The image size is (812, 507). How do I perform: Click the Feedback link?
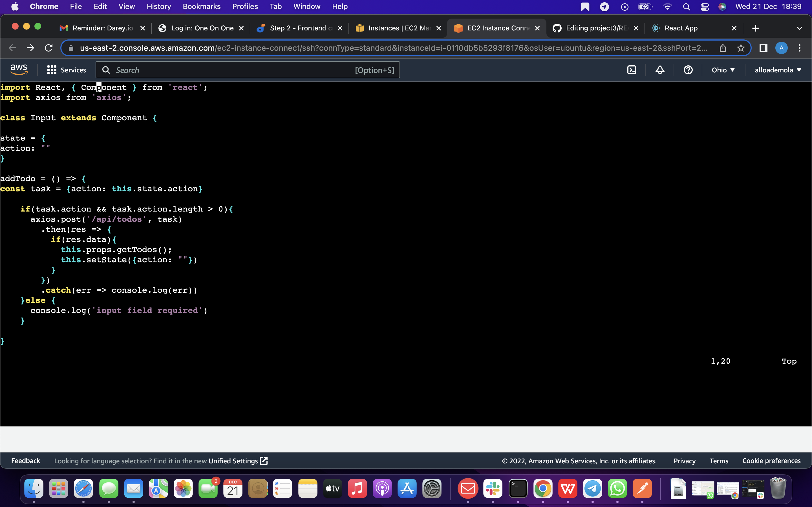(x=25, y=461)
